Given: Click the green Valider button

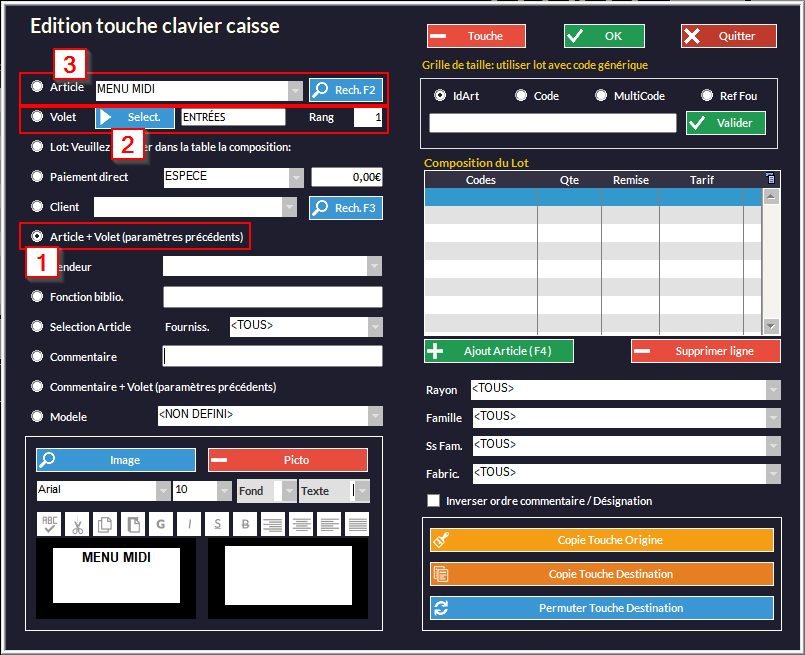Looking at the screenshot, I should [x=726, y=123].
